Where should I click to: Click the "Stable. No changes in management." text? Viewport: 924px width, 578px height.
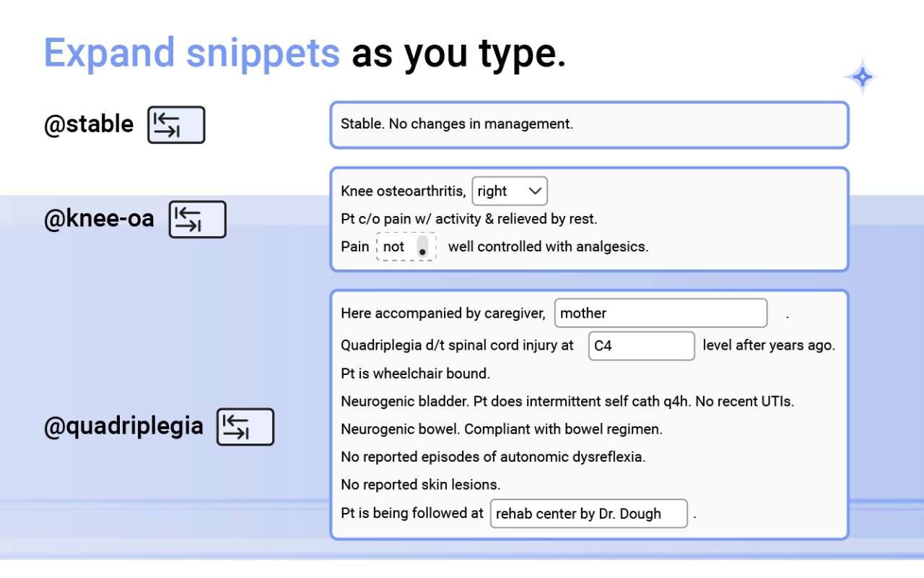[457, 124]
